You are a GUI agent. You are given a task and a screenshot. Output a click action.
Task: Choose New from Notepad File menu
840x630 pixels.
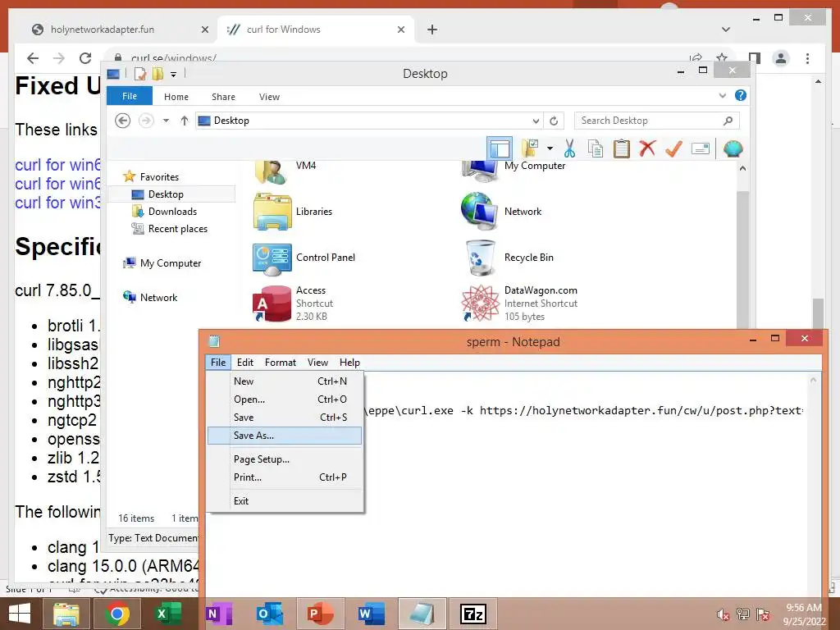pyautogui.click(x=285, y=381)
